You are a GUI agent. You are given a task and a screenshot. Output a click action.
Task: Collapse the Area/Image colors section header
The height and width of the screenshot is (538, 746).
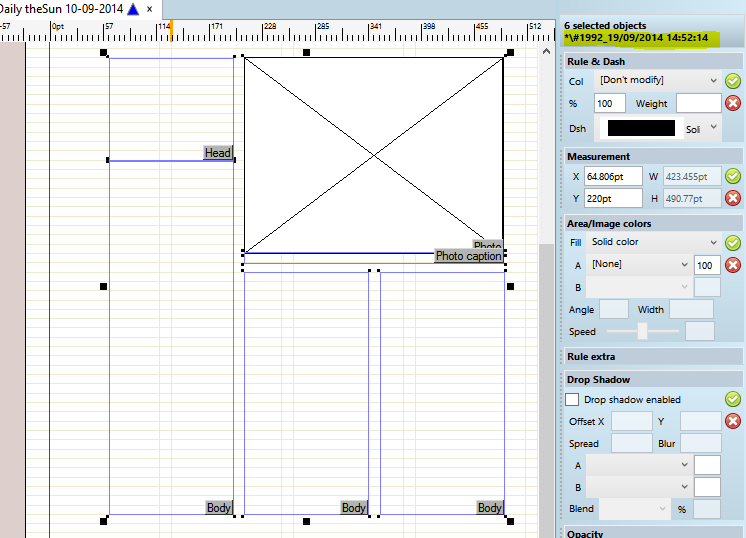(653, 224)
